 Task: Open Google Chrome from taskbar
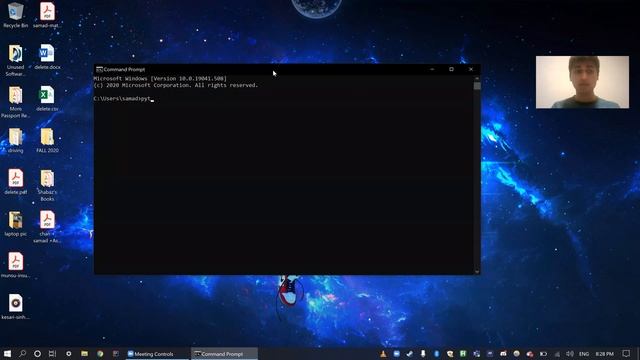point(100,353)
